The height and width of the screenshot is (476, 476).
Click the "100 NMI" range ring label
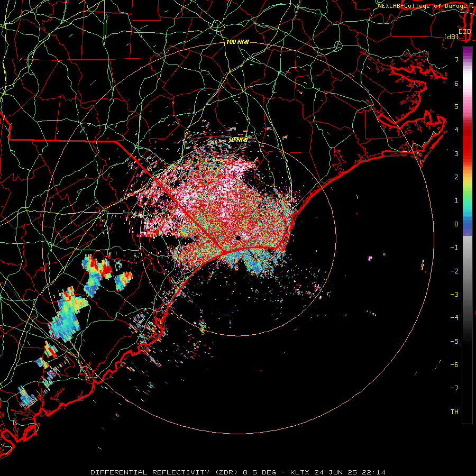(237, 42)
